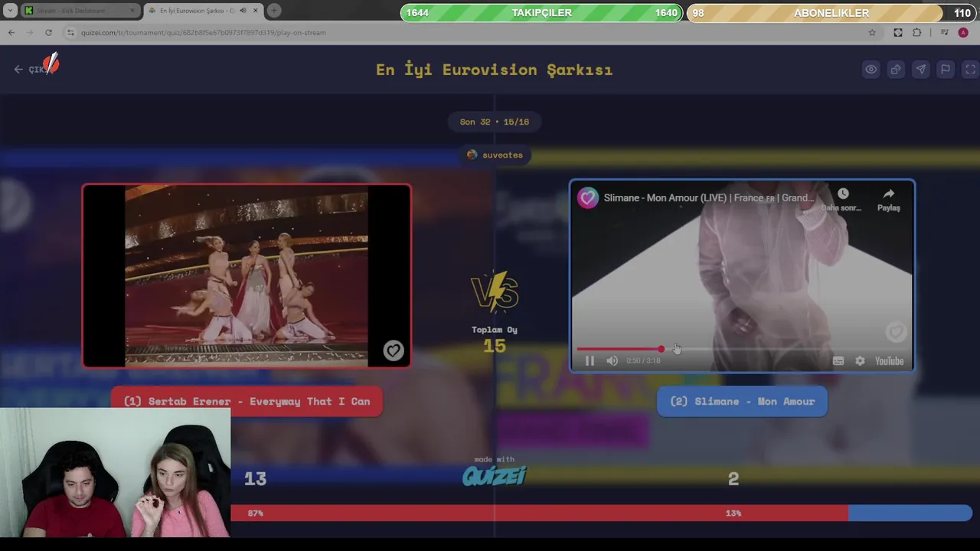Click blue 13% vote bar segment
Image resolution: width=980 pixels, height=551 pixels.
[x=910, y=514]
